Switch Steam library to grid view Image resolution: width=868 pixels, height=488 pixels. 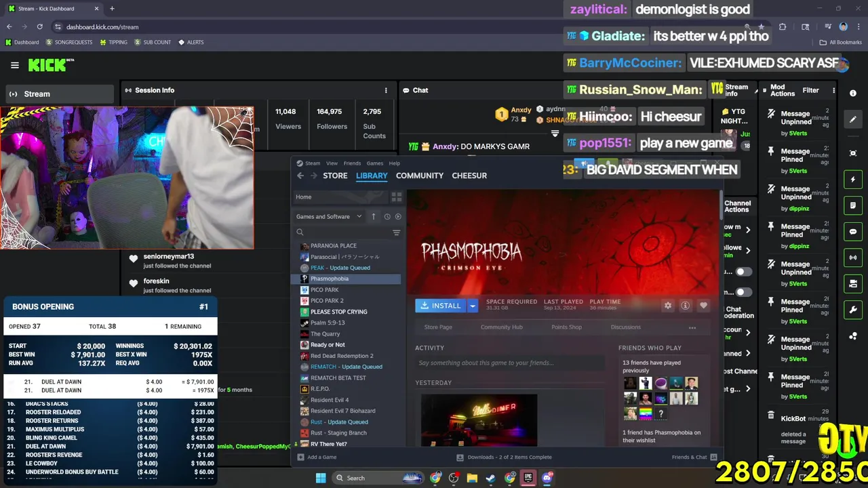pos(397,197)
